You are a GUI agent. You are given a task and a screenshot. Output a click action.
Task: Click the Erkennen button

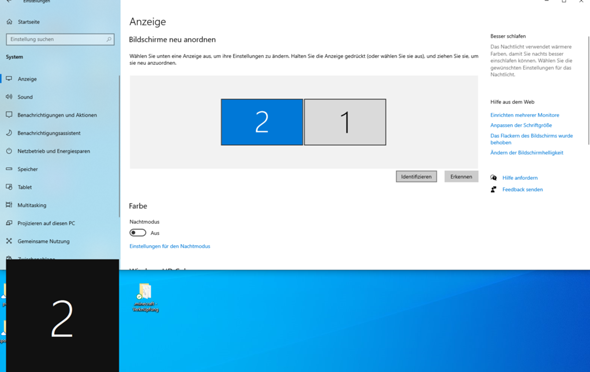click(x=461, y=176)
